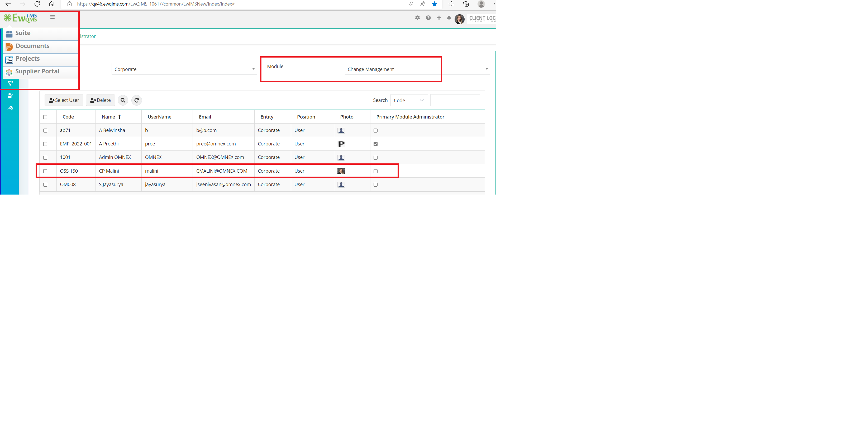Click the password key icon
This screenshot has width=868, height=444.
411,4
